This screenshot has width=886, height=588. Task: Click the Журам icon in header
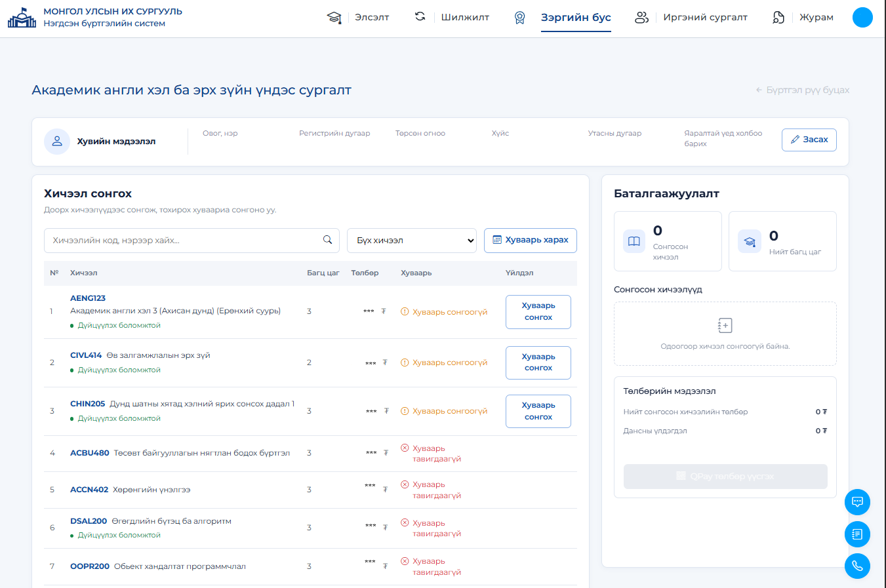click(778, 18)
